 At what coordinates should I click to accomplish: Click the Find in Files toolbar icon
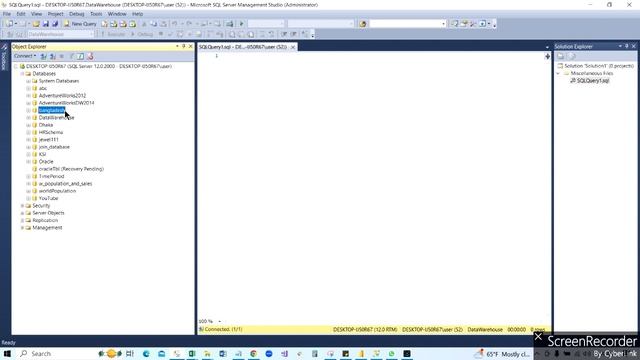click(x=362, y=24)
